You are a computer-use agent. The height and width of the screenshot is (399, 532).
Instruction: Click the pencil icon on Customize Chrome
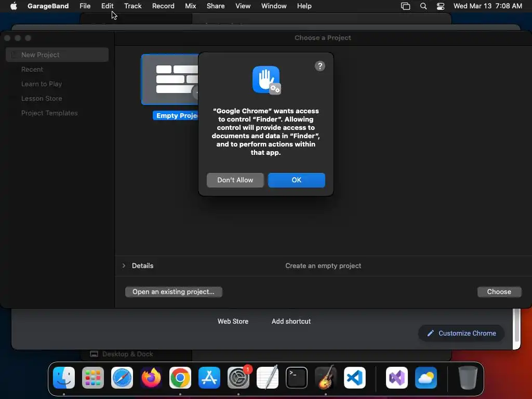click(x=431, y=333)
